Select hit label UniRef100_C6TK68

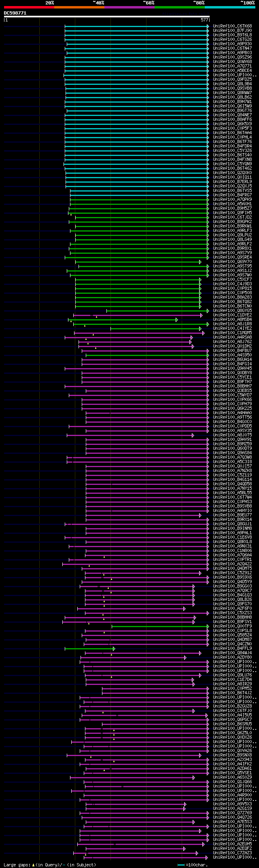coord(232,26)
